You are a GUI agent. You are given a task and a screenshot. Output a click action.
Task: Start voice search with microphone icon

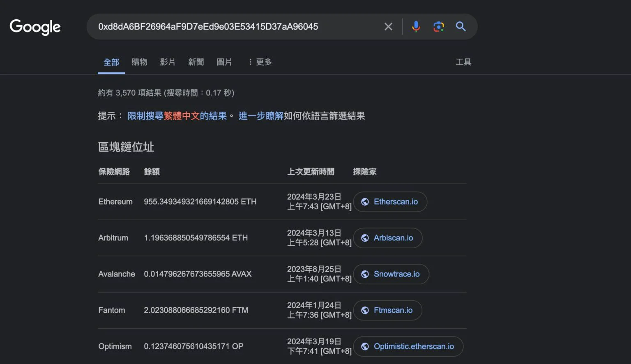coord(416,27)
